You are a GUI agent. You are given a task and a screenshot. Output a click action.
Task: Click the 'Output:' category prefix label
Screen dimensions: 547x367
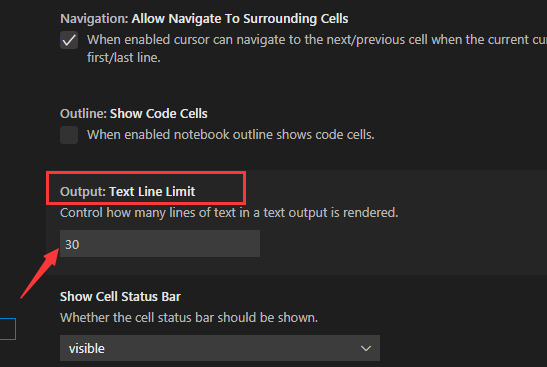83,192
